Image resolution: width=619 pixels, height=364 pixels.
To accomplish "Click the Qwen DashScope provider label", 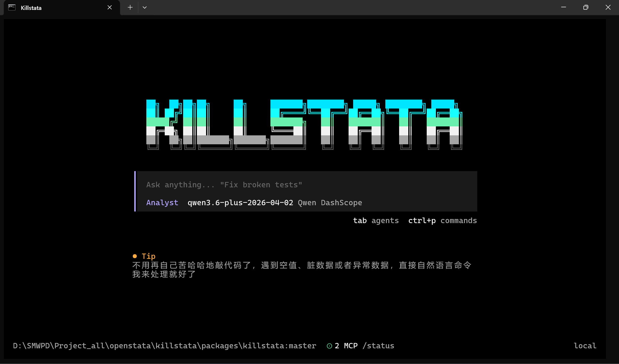I will [330, 203].
